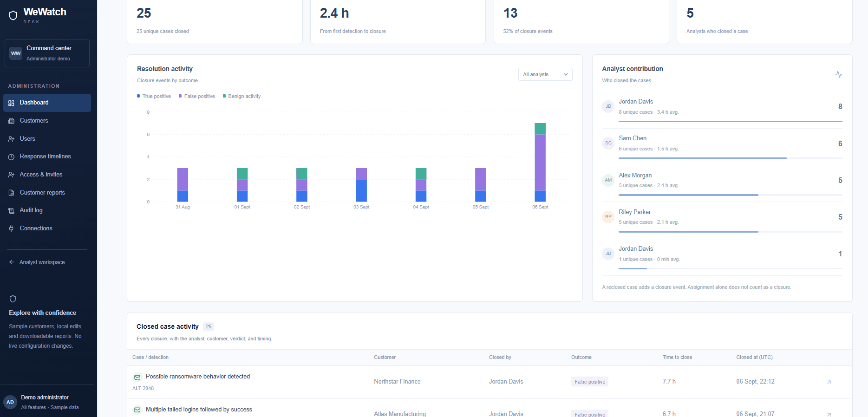Click Alex Morgan contribution progress bar

[731, 195]
